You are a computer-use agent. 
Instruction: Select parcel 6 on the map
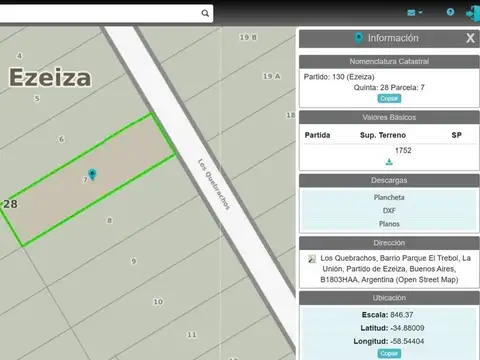61,139
